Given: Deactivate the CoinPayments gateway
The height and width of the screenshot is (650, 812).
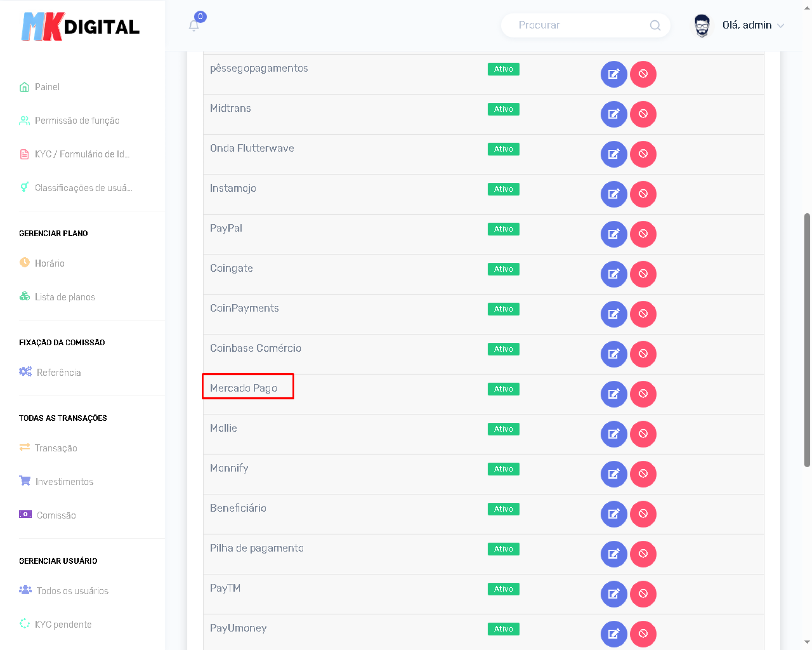Looking at the screenshot, I should pyautogui.click(x=643, y=314).
